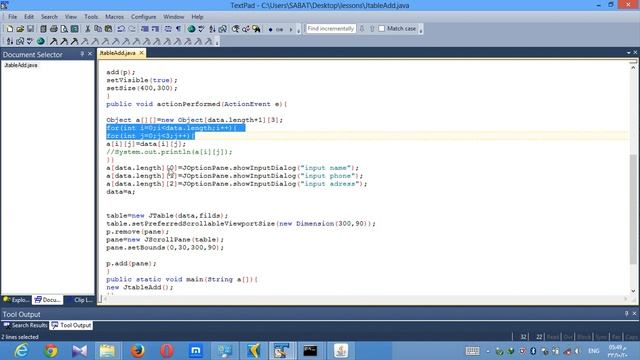Open the Help menu
The height and width of the screenshot is (360, 640).
pyautogui.click(x=197, y=17)
